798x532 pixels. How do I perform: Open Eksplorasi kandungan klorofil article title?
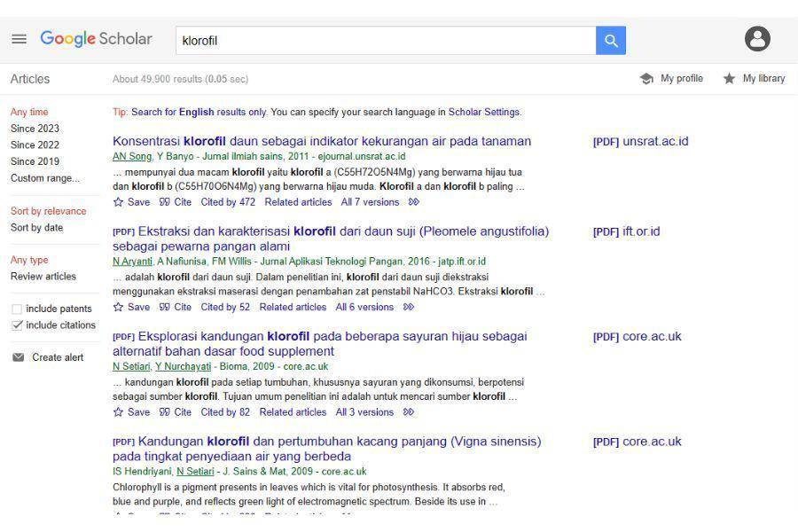319,344
